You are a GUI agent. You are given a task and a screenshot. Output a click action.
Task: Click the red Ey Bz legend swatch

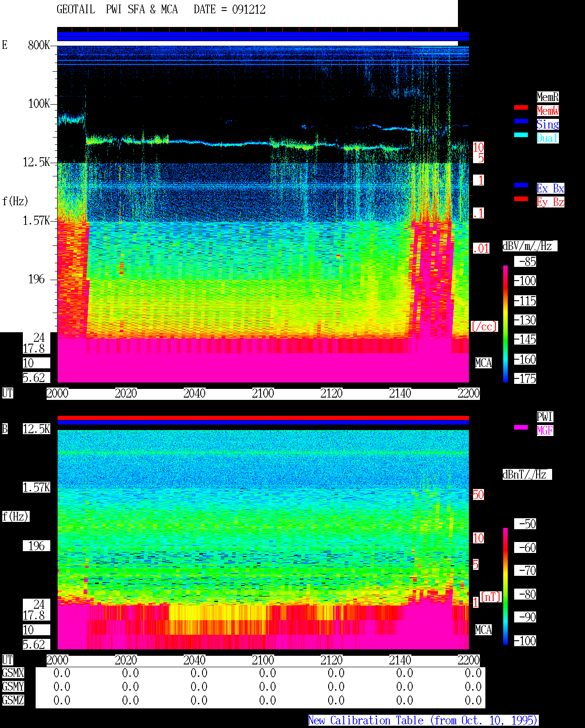tap(521, 199)
